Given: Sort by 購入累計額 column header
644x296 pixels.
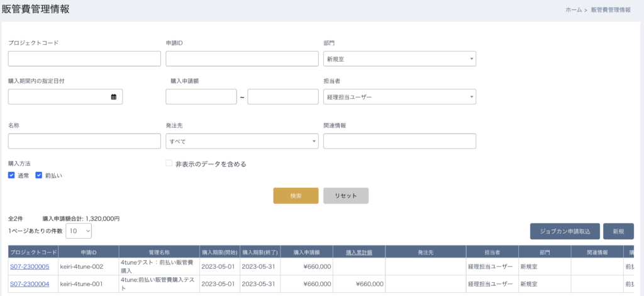Looking at the screenshot, I should pos(359,253).
